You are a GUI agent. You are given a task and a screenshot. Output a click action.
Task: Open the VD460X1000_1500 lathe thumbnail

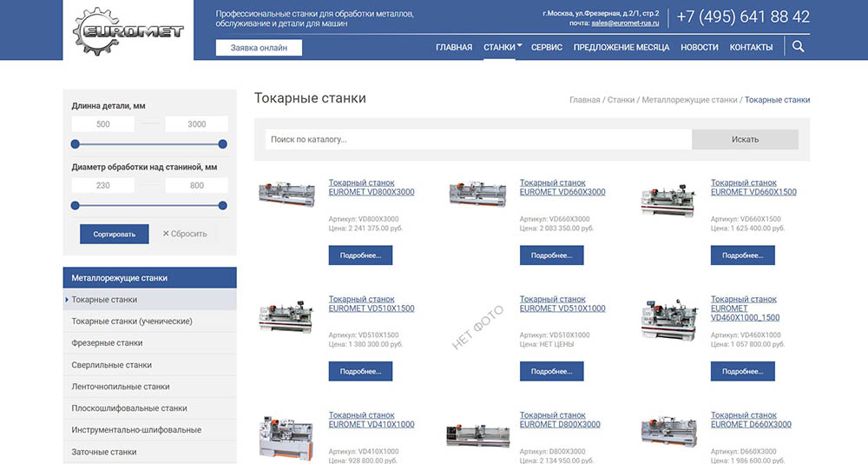(668, 319)
